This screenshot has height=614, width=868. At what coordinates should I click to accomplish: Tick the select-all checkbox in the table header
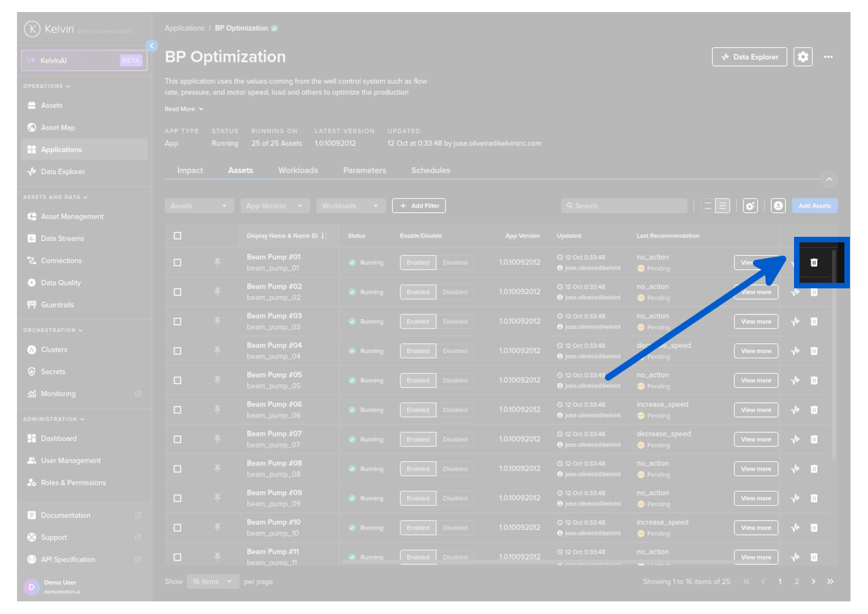pyautogui.click(x=178, y=236)
